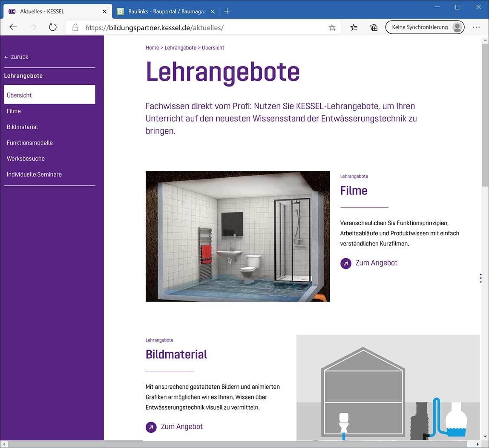Switch to the Aktuelles - KESSEL tab
This screenshot has width=489, height=448.
[x=58, y=12]
